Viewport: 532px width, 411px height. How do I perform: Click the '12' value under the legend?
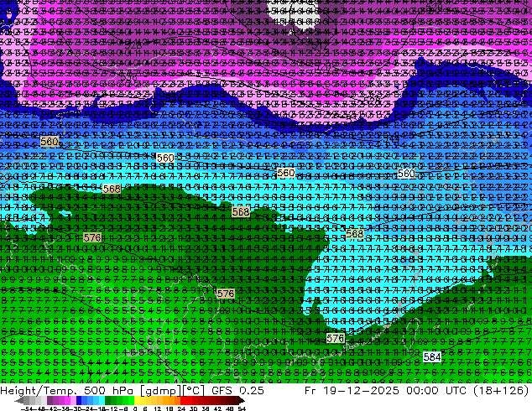[158, 409]
